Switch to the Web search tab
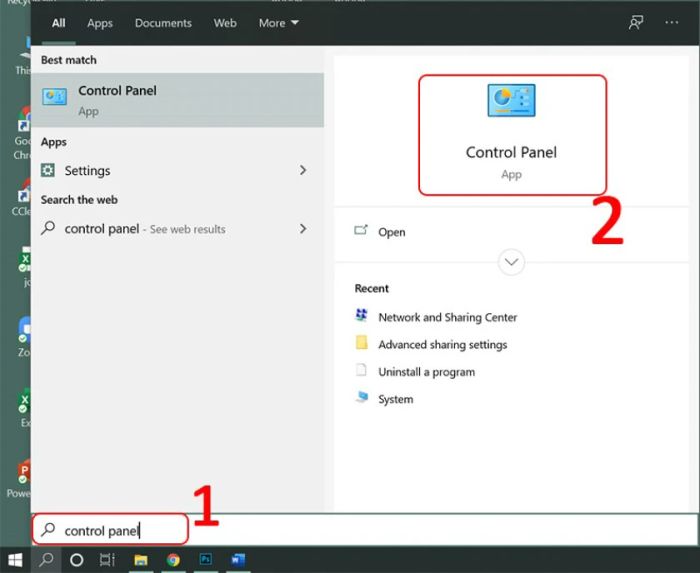 pyautogui.click(x=225, y=23)
